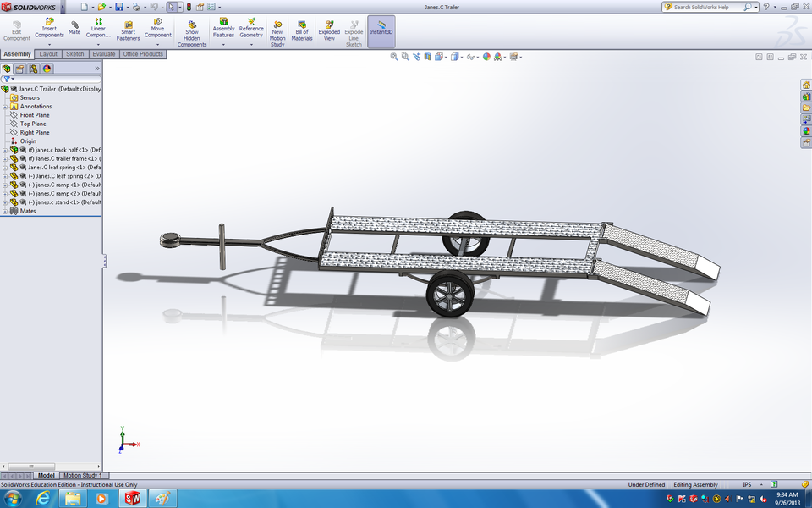Open PropertyManager panel tab
812x508 pixels.
tap(19, 69)
